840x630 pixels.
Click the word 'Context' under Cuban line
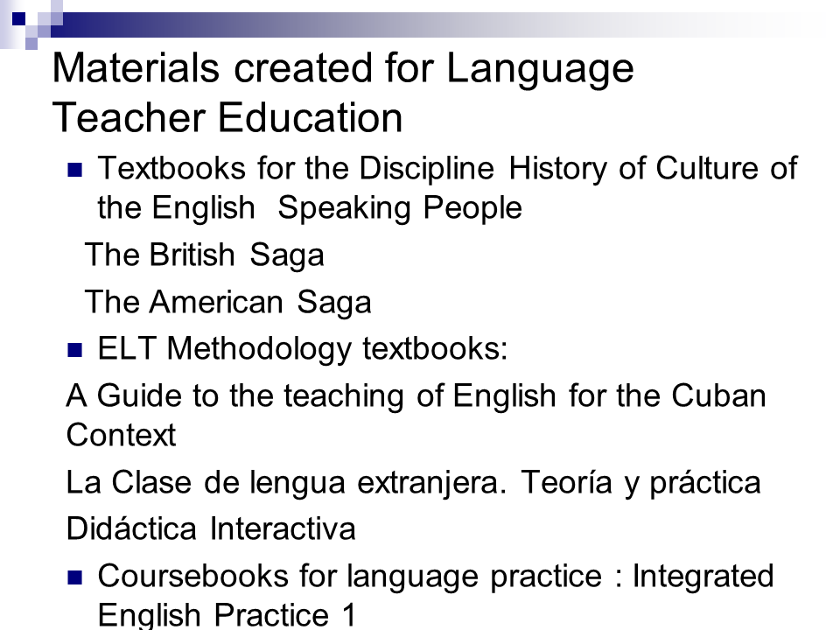tap(121, 435)
